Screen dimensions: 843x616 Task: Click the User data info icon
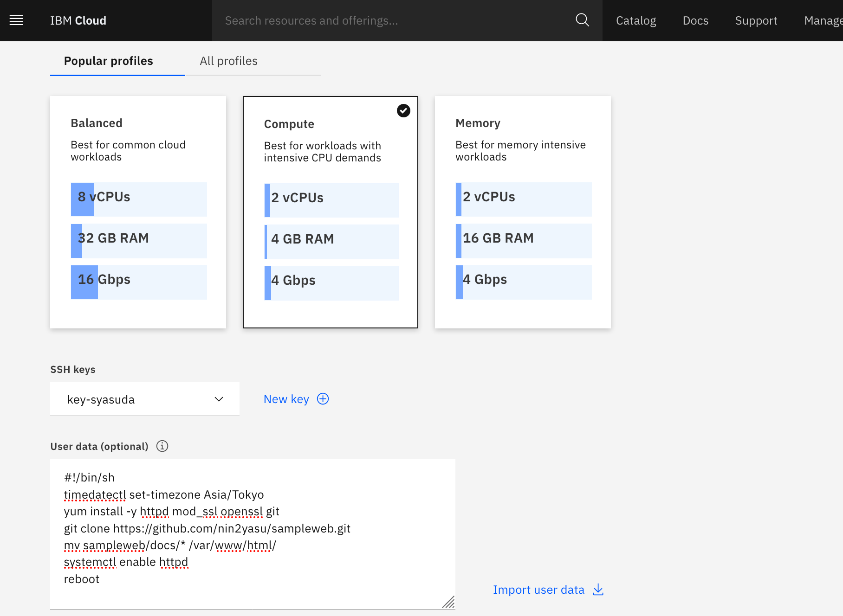click(162, 446)
